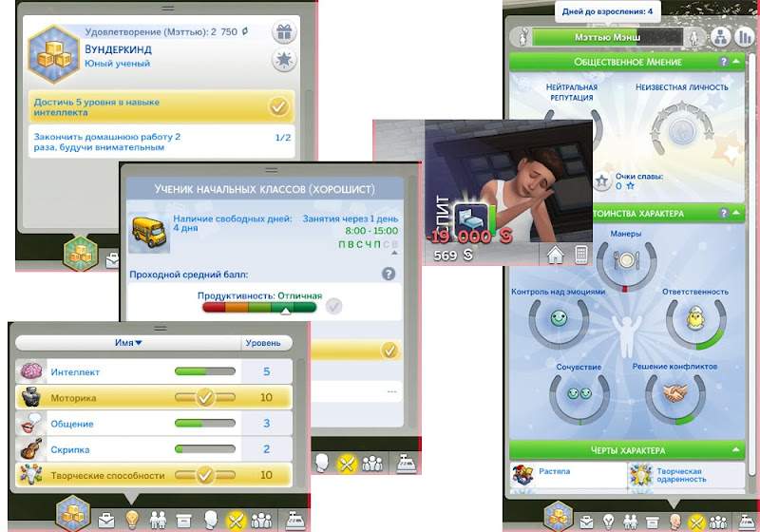Open help for Общественное мнение section
The image size is (760, 532).
[724, 62]
